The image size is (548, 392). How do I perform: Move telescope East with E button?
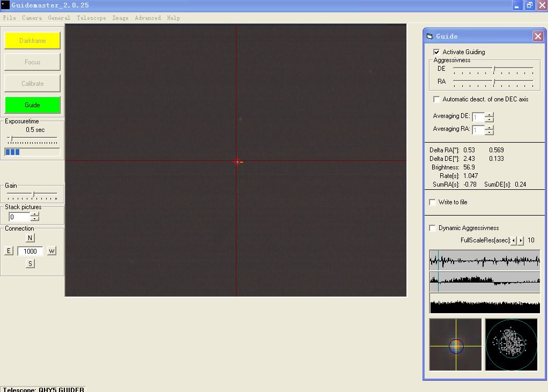coord(9,251)
